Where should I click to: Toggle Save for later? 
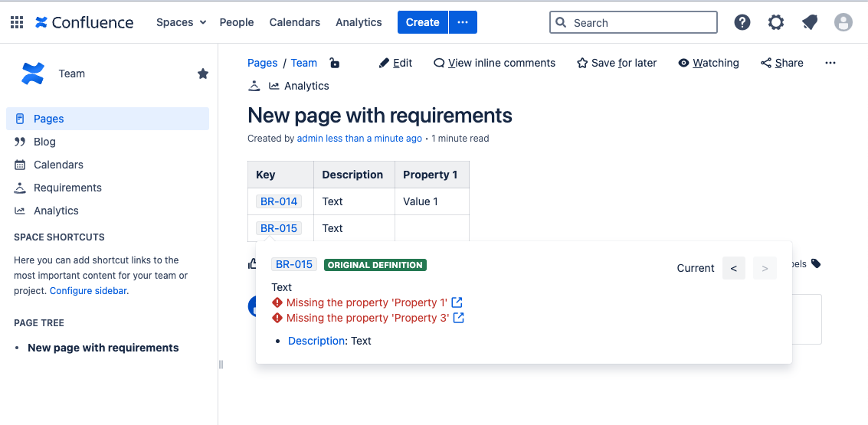616,63
